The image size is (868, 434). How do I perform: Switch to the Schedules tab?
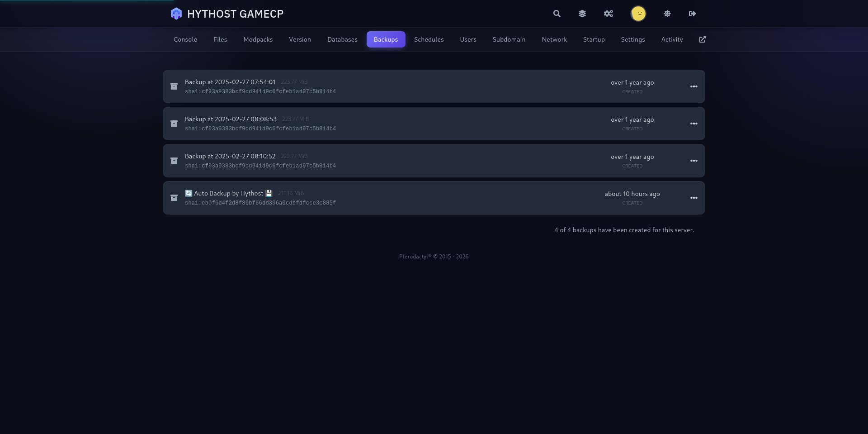coord(429,39)
